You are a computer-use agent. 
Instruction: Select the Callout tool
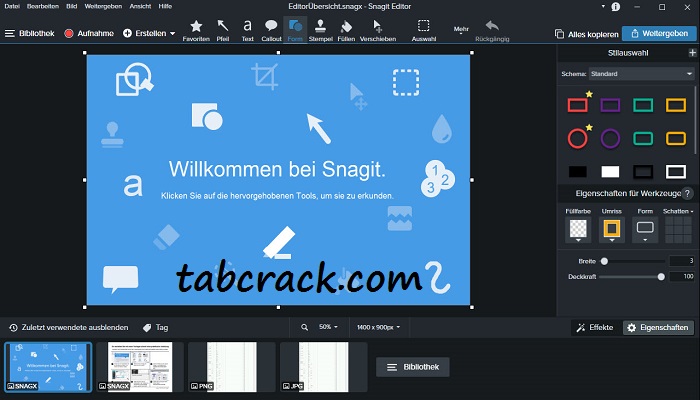(x=271, y=30)
